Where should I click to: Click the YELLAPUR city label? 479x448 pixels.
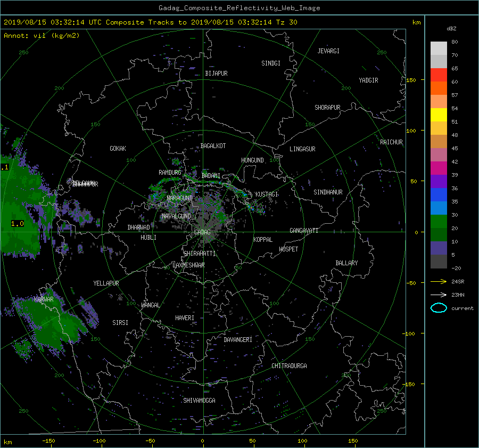pyautogui.click(x=106, y=283)
